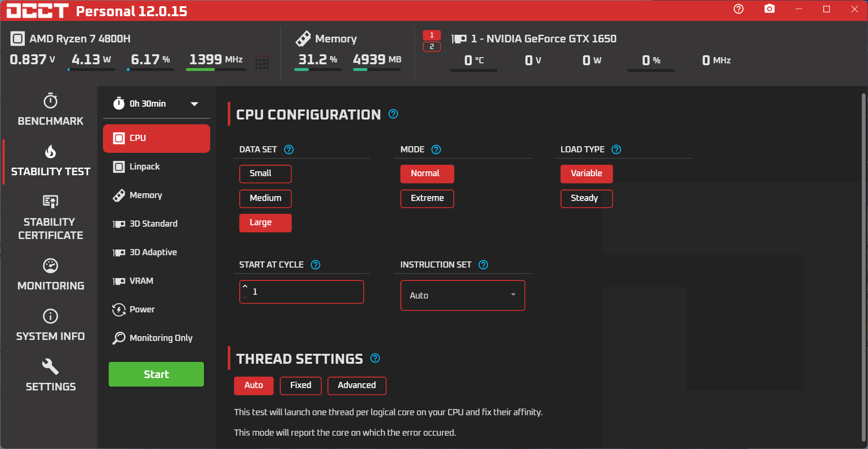This screenshot has height=449, width=868.
Task: Select GPU number 1 badge
Action: (432, 35)
